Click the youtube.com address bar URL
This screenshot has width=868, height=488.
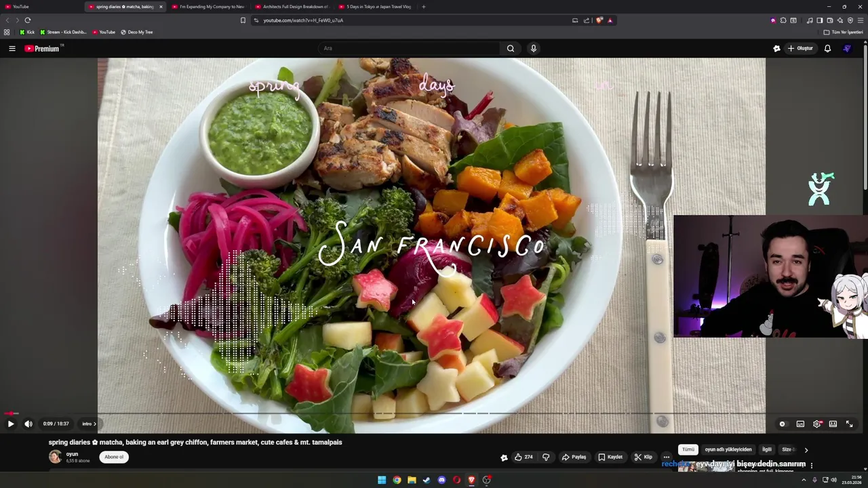point(303,20)
